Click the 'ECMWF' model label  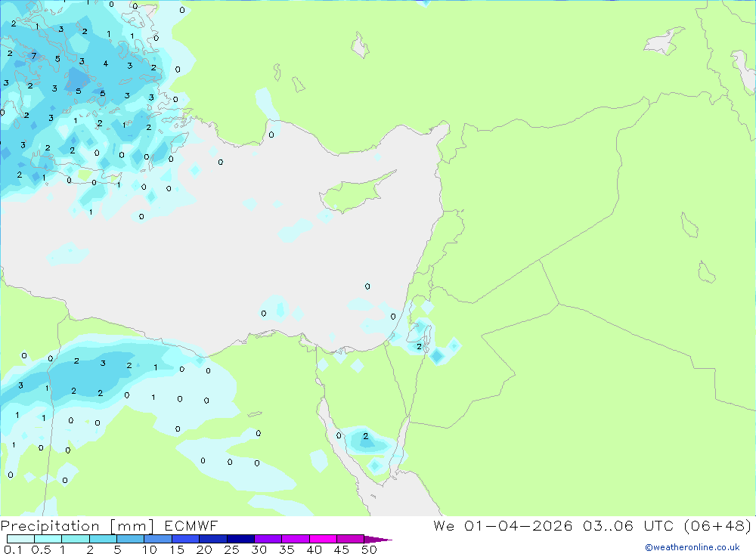[x=191, y=525]
